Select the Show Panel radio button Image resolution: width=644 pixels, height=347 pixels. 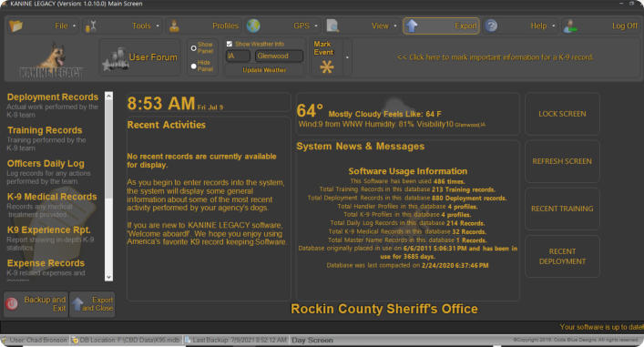(x=193, y=48)
